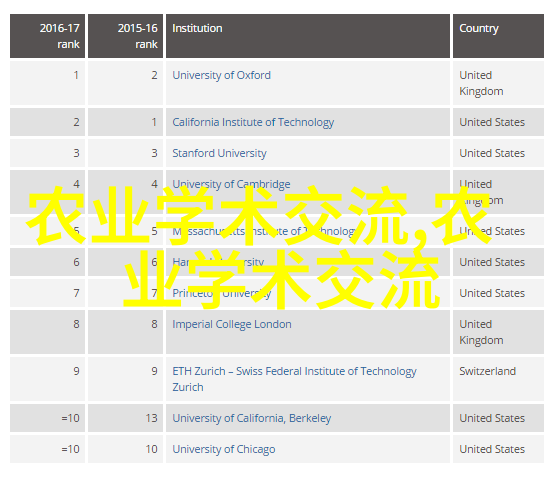560x480 pixels.
Task: Open University of California, Berkeley link
Action: tap(251, 419)
